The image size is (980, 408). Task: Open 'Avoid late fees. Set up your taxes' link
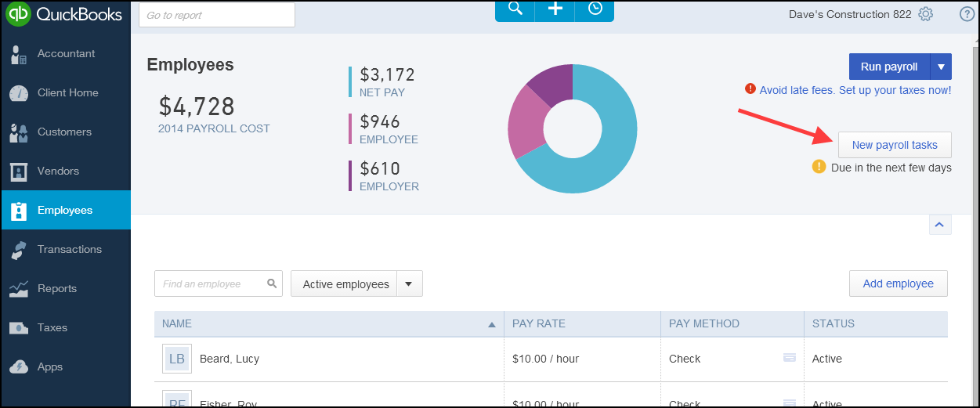click(x=855, y=90)
